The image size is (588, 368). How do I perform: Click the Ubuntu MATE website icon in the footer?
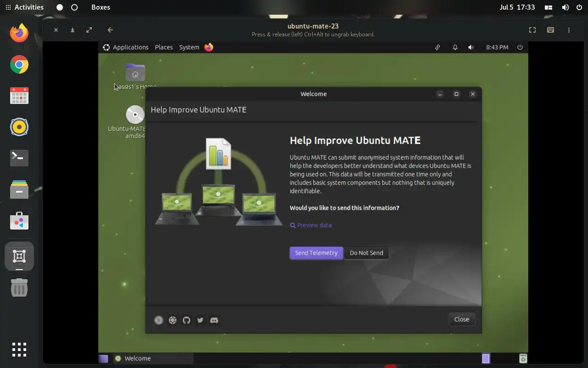pyautogui.click(x=159, y=320)
